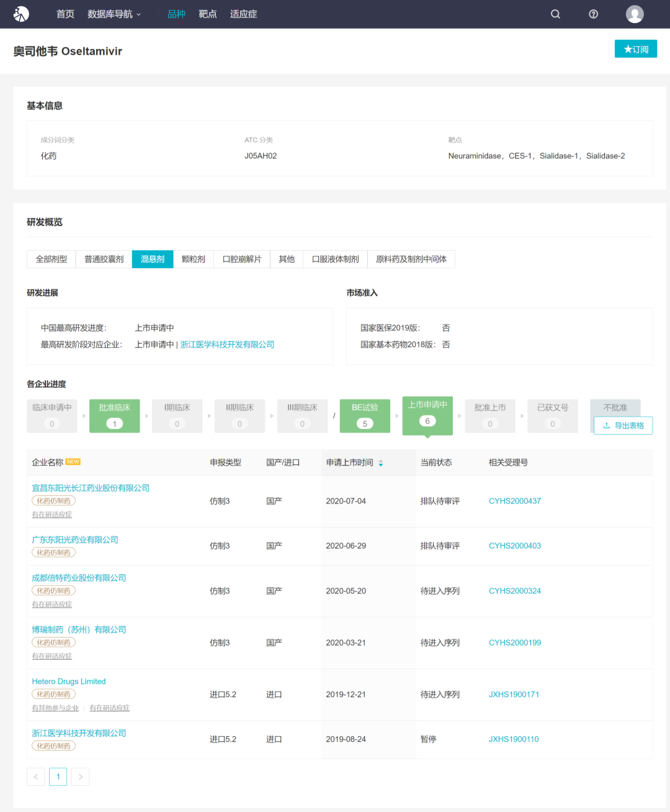
Task: Select the 批准临床 stage box
Action: [x=115, y=416]
